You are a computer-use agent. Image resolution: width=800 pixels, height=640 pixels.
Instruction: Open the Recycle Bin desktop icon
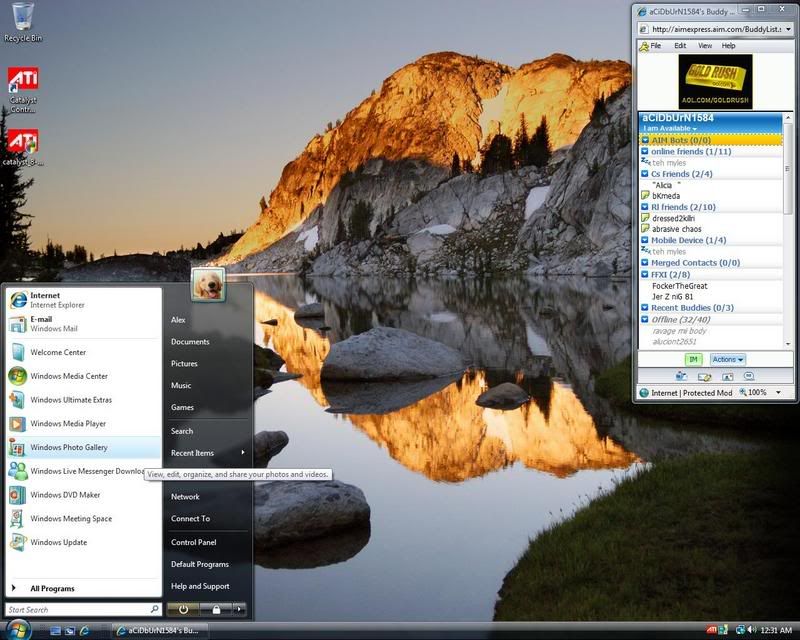pos(22,22)
